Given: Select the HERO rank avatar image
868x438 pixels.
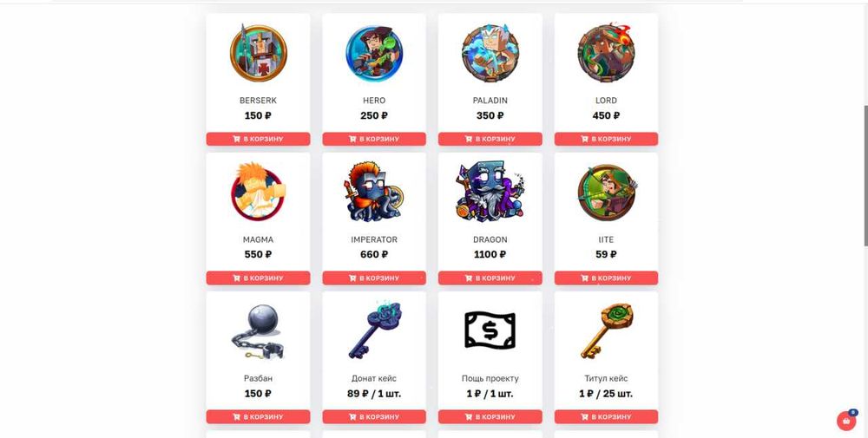Looking at the screenshot, I should 374,53.
